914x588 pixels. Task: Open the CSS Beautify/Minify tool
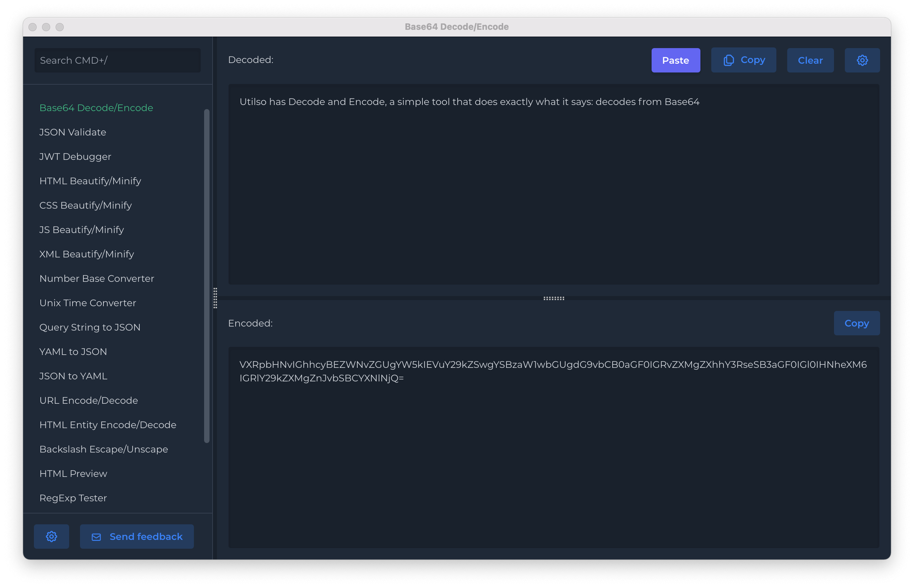pyautogui.click(x=85, y=205)
